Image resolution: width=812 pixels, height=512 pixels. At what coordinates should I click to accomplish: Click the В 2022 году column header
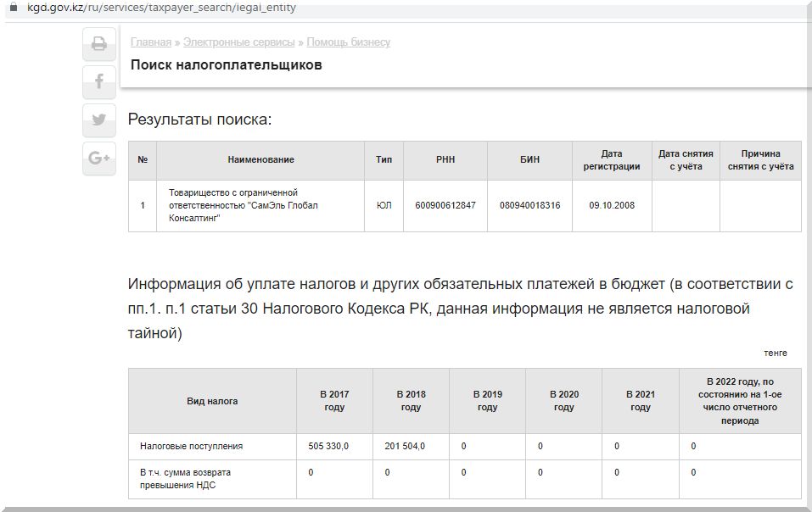740,401
